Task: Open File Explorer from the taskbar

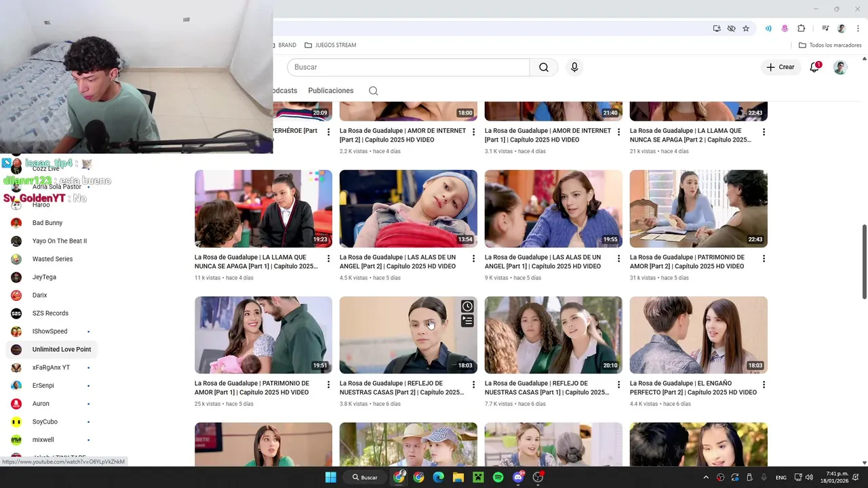Action: click(x=458, y=477)
